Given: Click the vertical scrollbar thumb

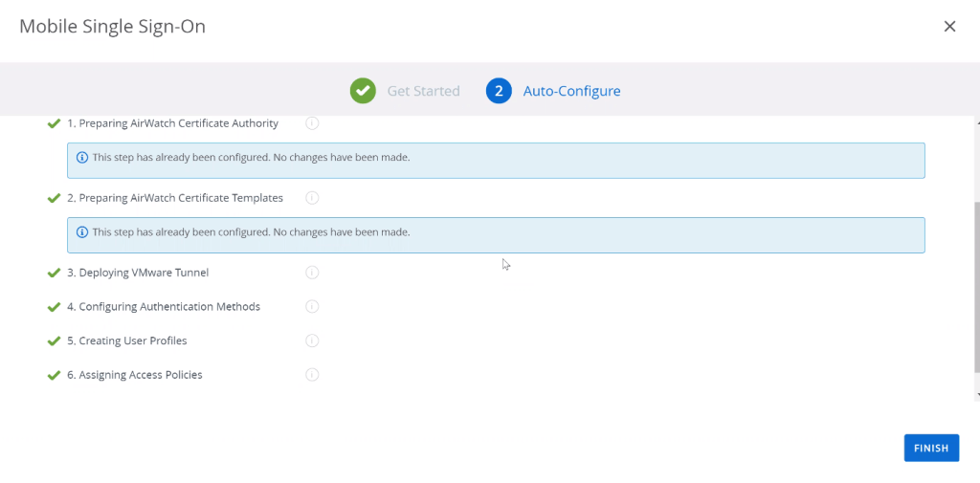Looking at the screenshot, I should tap(976, 287).
